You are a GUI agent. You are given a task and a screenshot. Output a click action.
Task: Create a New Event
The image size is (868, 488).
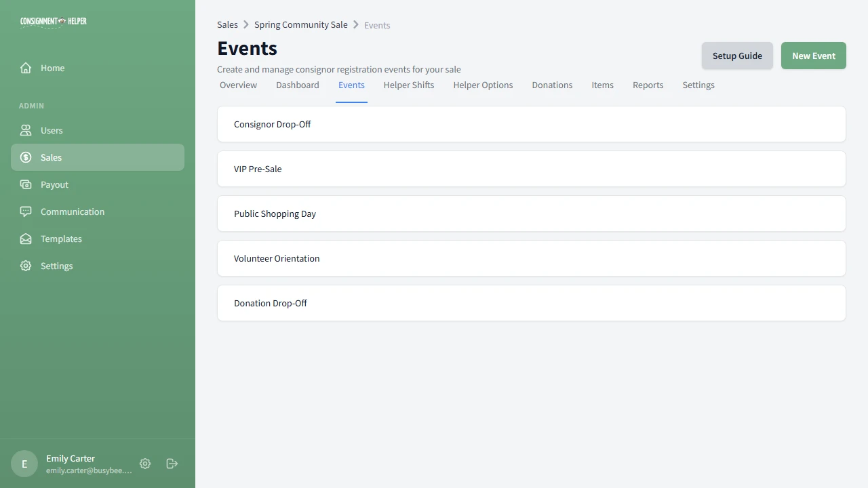tap(813, 56)
